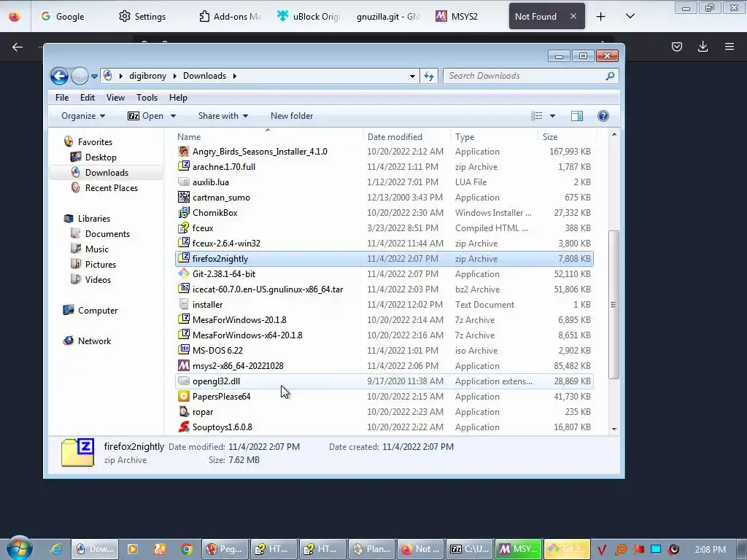The image size is (747, 560).
Task: Select the ChomikBox installer icon
Action: (x=183, y=212)
